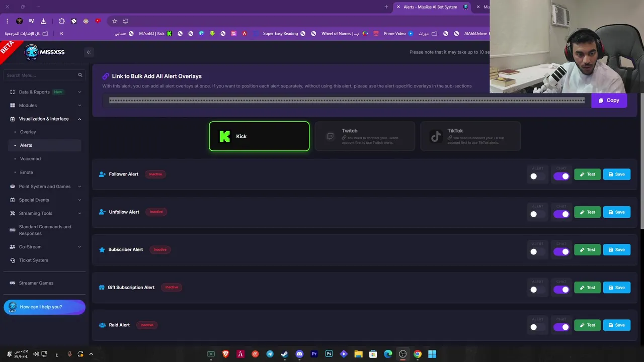
Task: Show more bookmarks with the double-arrow
Action: point(61,34)
